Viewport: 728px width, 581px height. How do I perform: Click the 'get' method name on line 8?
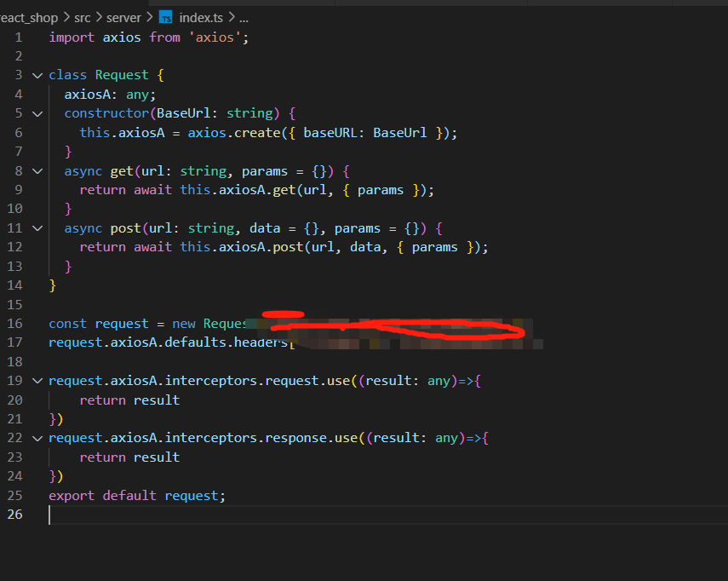(122, 171)
